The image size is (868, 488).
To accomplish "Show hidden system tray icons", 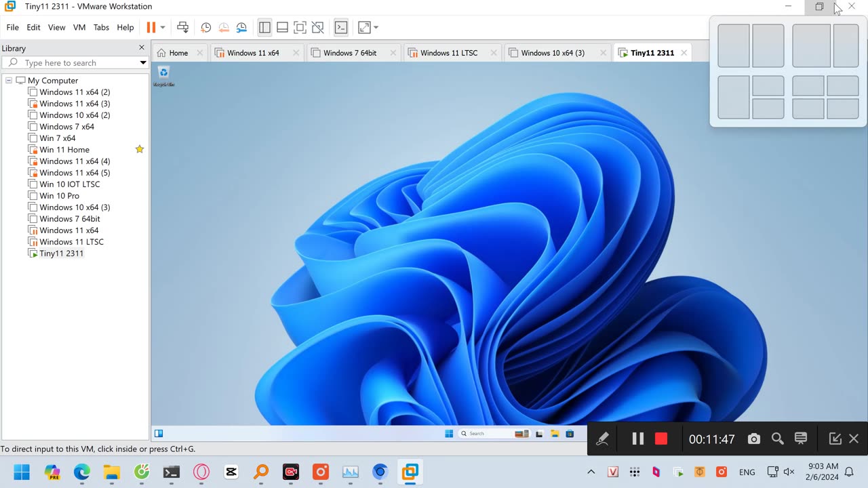I will coord(591,472).
